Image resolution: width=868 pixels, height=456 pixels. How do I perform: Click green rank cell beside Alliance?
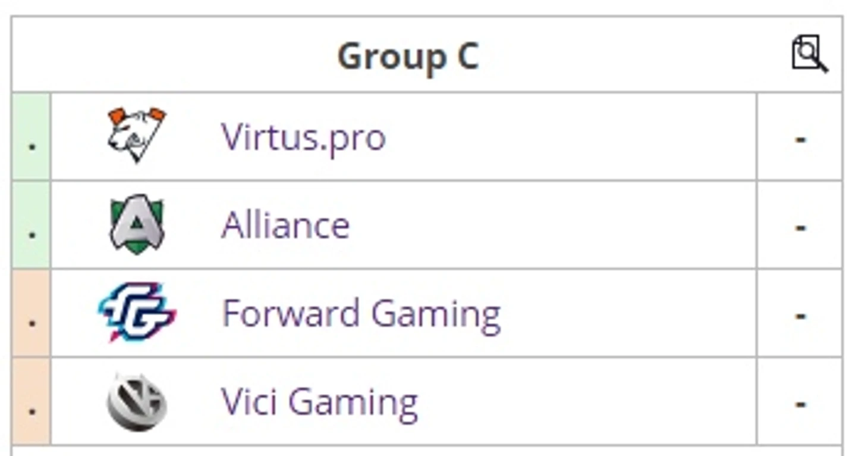[x=32, y=225]
